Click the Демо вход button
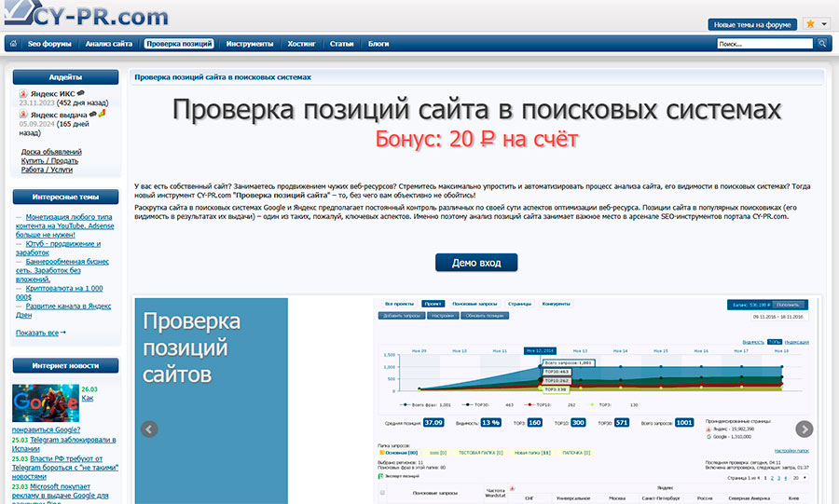 click(476, 263)
